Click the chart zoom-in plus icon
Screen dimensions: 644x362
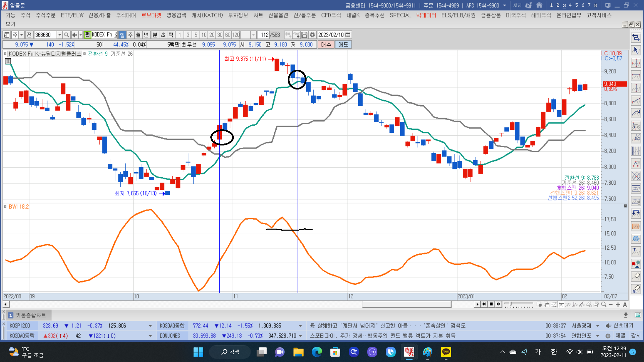(x=618, y=305)
